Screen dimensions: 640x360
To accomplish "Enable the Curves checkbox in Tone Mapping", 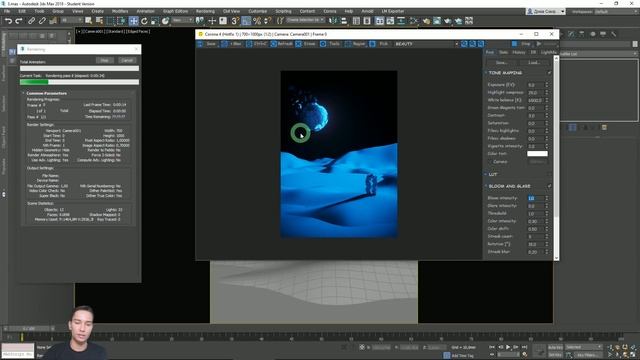I will pyautogui.click(x=491, y=162).
